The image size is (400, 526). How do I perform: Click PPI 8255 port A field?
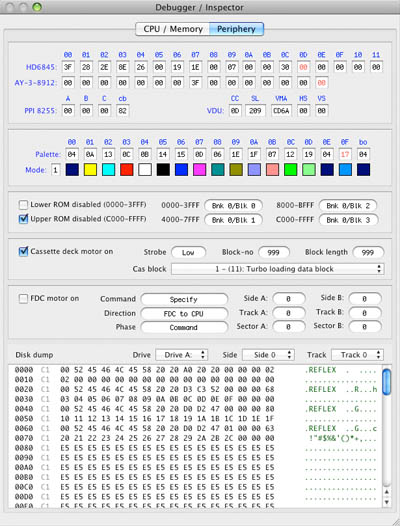click(x=68, y=111)
